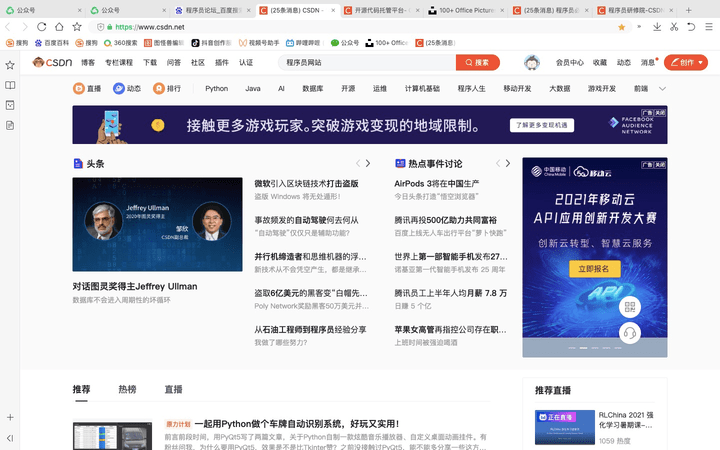Open 收藏 favorites link in header
The width and height of the screenshot is (720, 450).
click(600, 62)
